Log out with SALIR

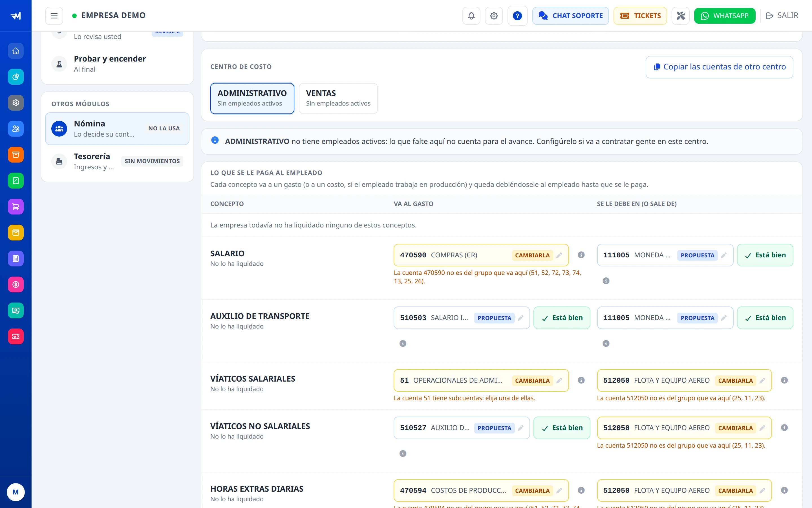[782, 16]
